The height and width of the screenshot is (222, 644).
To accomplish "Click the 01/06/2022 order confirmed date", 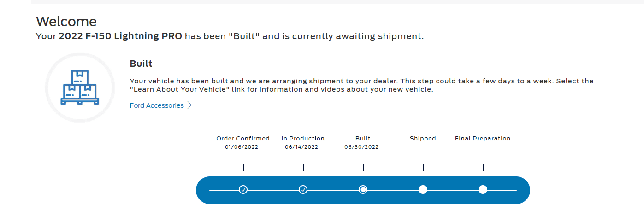I will pos(242,147).
